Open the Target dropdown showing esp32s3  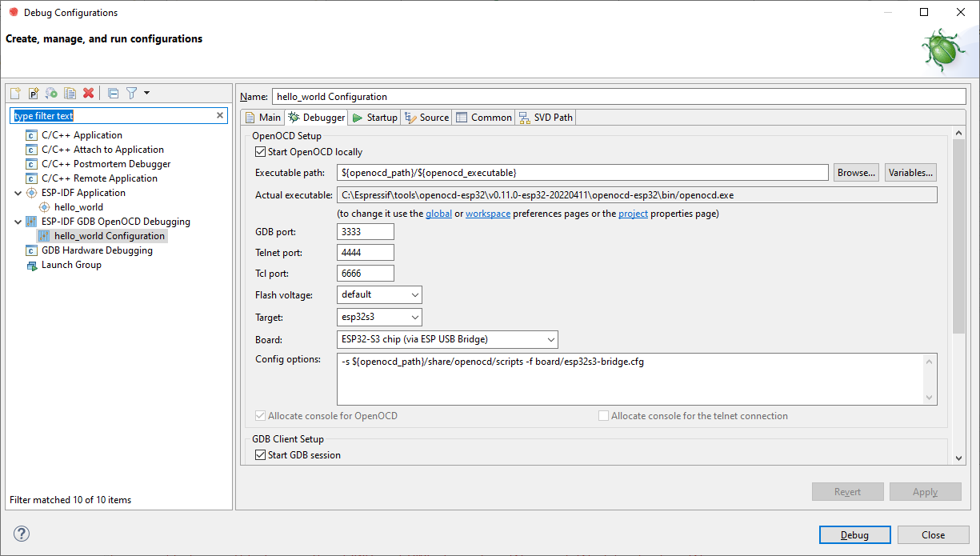(x=379, y=317)
